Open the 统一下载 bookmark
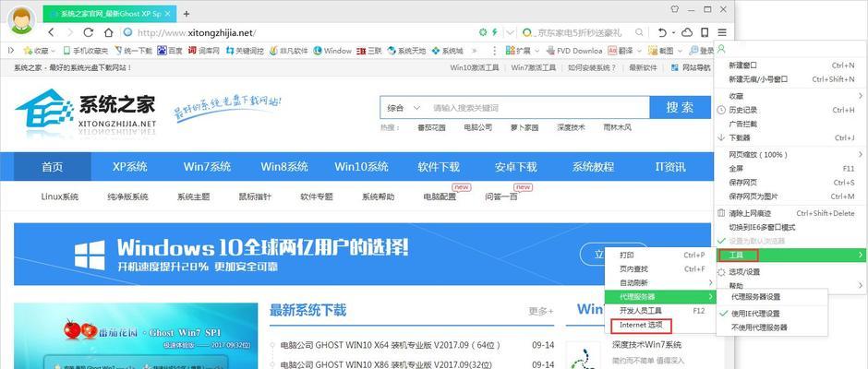This screenshot has height=369, width=868. click(x=133, y=51)
